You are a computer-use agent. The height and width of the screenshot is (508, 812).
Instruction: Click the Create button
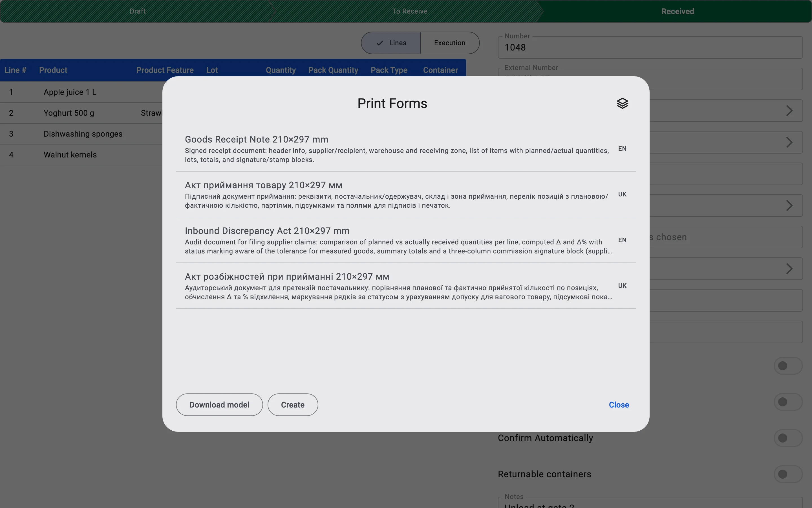(293, 404)
